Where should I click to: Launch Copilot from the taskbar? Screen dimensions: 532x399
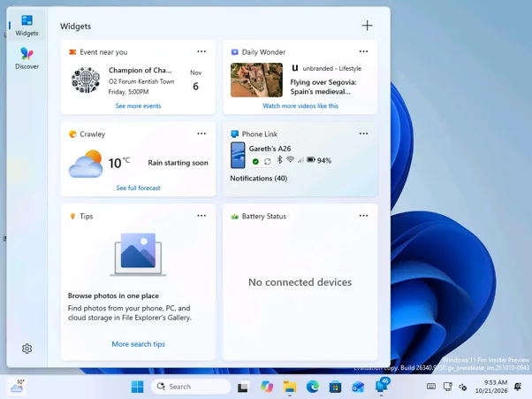[x=267, y=387]
